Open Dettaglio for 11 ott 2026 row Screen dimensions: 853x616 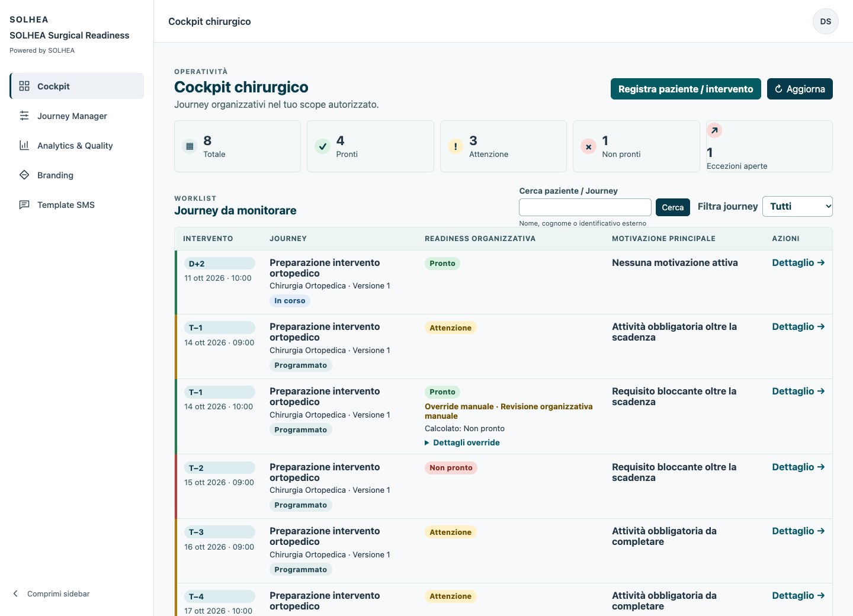pyautogui.click(x=799, y=262)
